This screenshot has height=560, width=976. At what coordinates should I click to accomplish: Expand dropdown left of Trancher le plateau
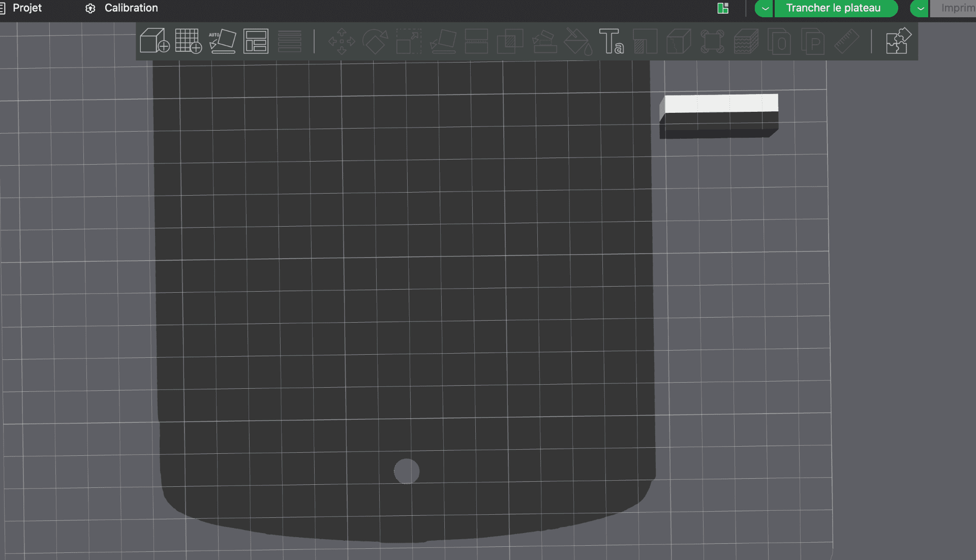coord(765,8)
